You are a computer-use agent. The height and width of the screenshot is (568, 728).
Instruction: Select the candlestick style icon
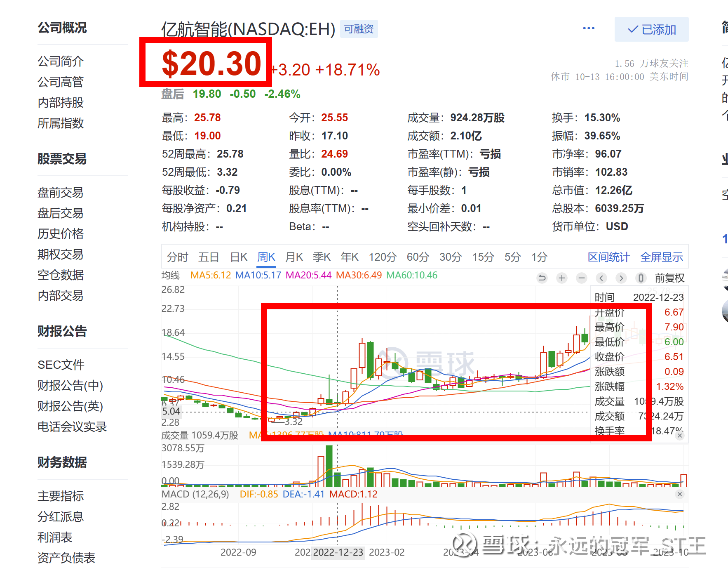point(641,278)
